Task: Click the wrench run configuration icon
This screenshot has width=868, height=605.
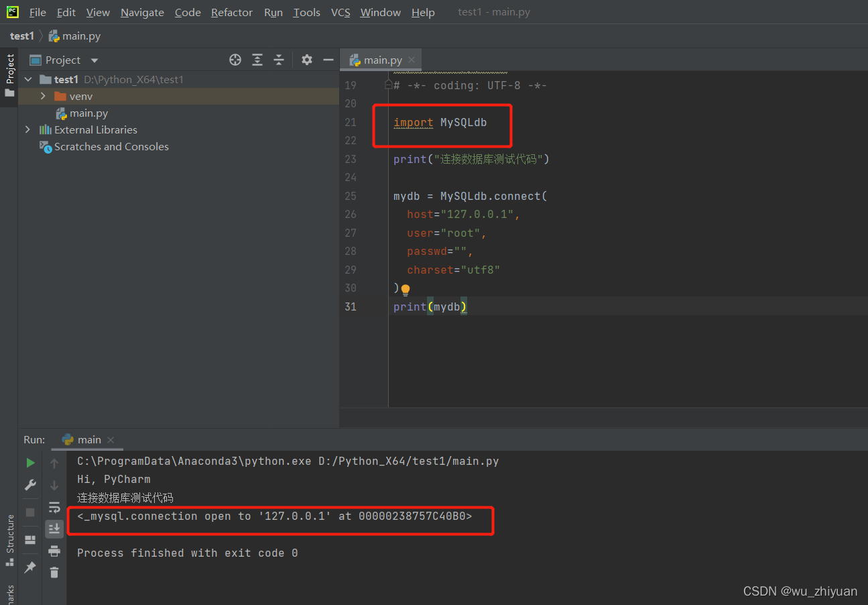Action: [x=30, y=484]
